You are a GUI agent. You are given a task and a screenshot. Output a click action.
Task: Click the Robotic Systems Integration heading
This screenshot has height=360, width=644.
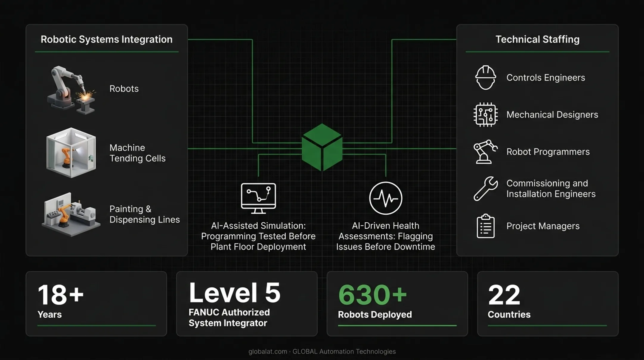click(106, 39)
